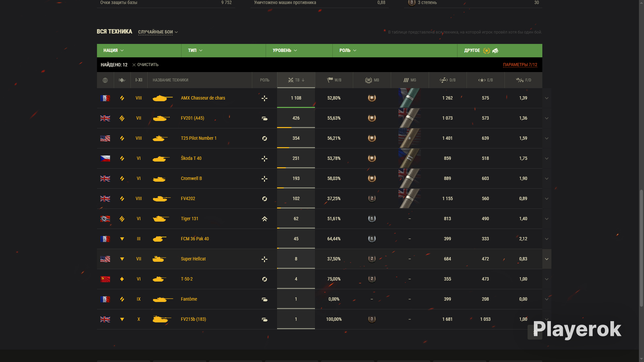This screenshot has height=362, width=644.
Task: Expand the Fantôme row details
Action: [x=547, y=299]
